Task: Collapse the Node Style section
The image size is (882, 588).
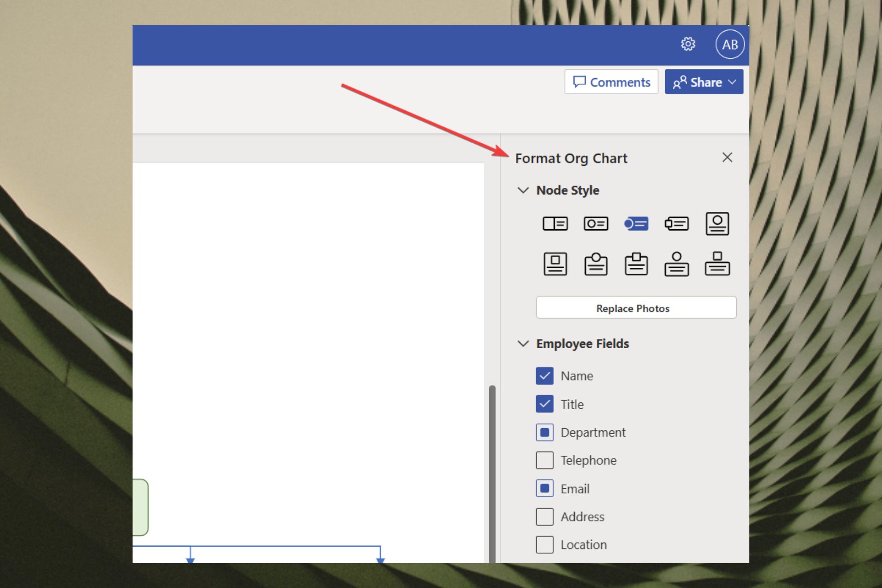Action: pos(523,190)
